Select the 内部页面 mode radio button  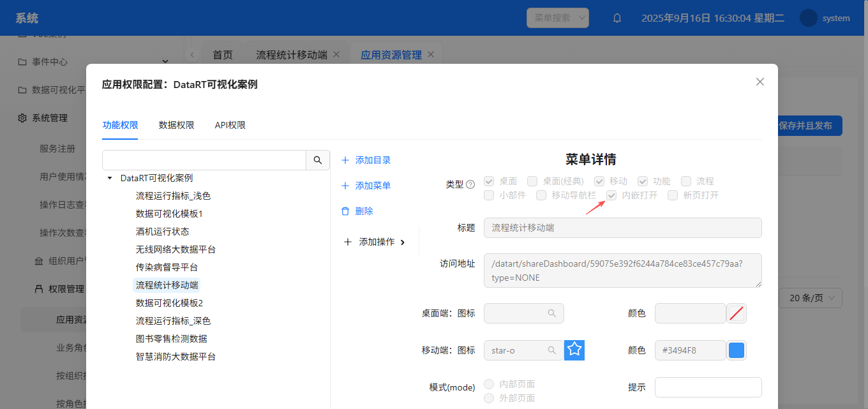[x=489, y=384]
